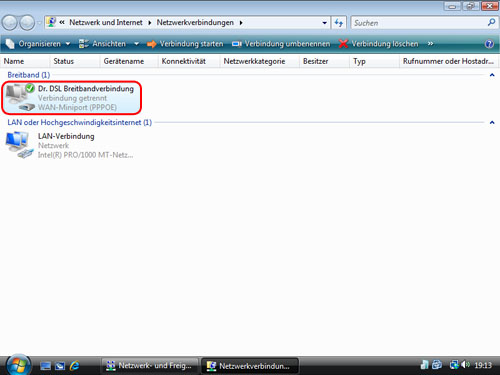Select the Dr. DSL Breitbandverbindung connection icon

[x=20, y=97]
